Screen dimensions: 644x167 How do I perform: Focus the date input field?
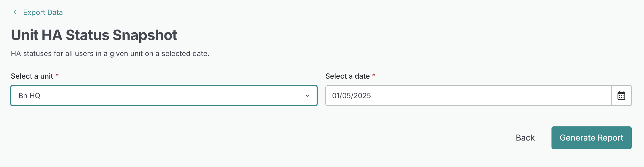click(x=468, y=96)
